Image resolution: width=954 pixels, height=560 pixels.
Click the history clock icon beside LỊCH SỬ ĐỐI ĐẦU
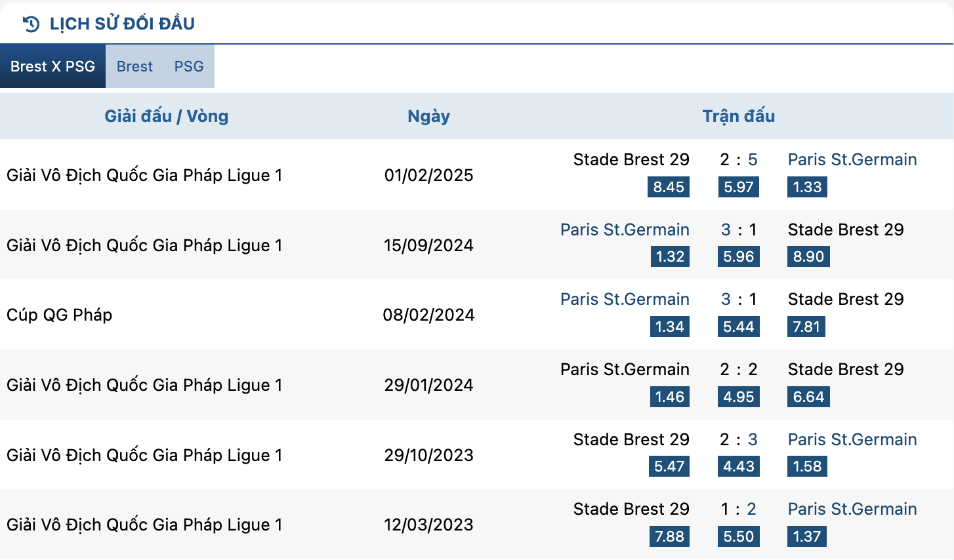click(31, 24)
